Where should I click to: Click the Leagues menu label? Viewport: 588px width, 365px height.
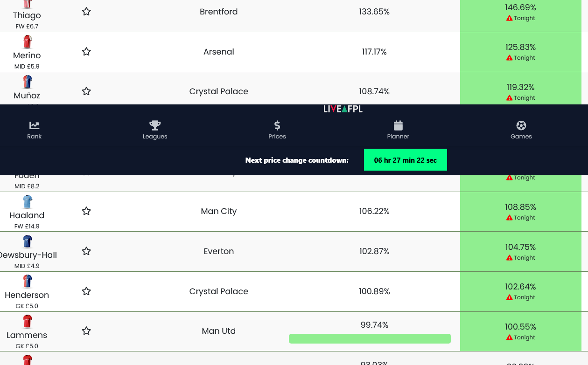click(x=155, y=137)
